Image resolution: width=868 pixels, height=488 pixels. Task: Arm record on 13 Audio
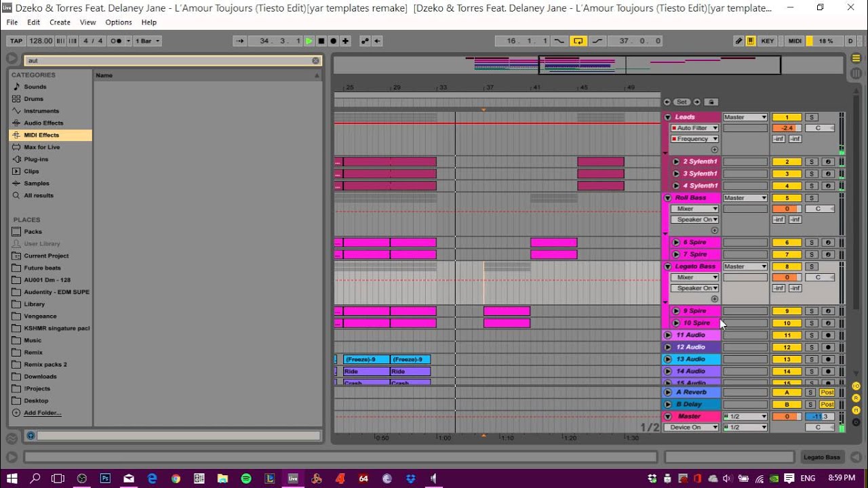(x=828, y=359)
